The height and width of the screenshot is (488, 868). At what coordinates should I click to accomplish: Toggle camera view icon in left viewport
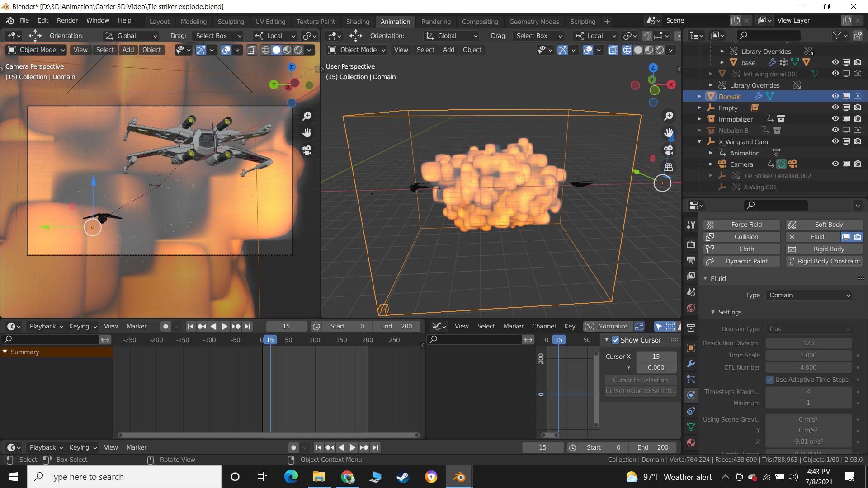click(x=307, y=150)
